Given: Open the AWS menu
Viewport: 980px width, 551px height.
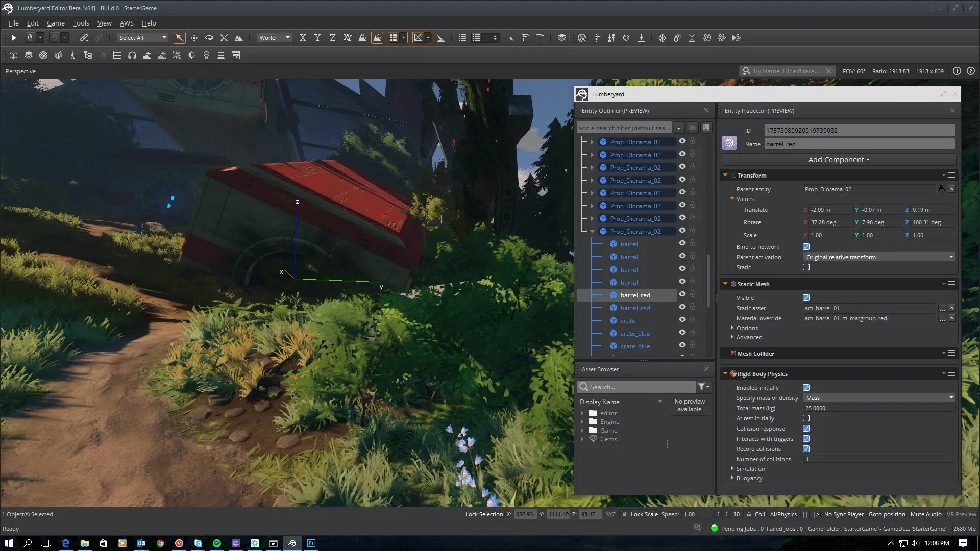Looking at the screenshot, I should 127,23.
